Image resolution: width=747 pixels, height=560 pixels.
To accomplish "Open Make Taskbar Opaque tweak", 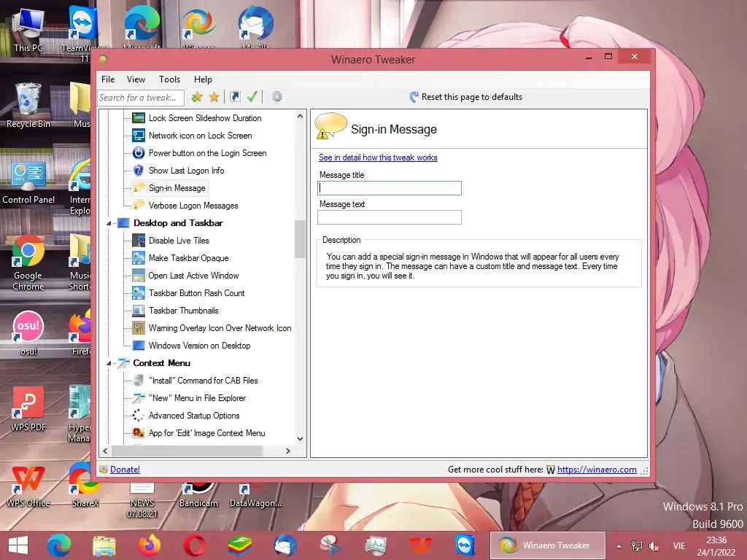I will click(188, 258).
